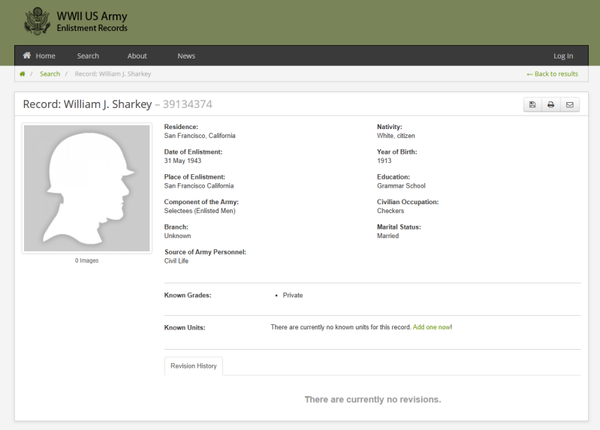Click the email record envelope icon
The image size is (600, 430).
coord(570,104)
